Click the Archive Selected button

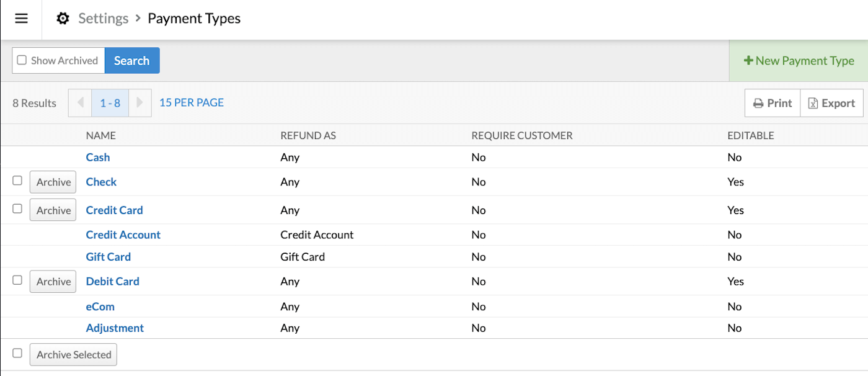[x=73, y=354]
